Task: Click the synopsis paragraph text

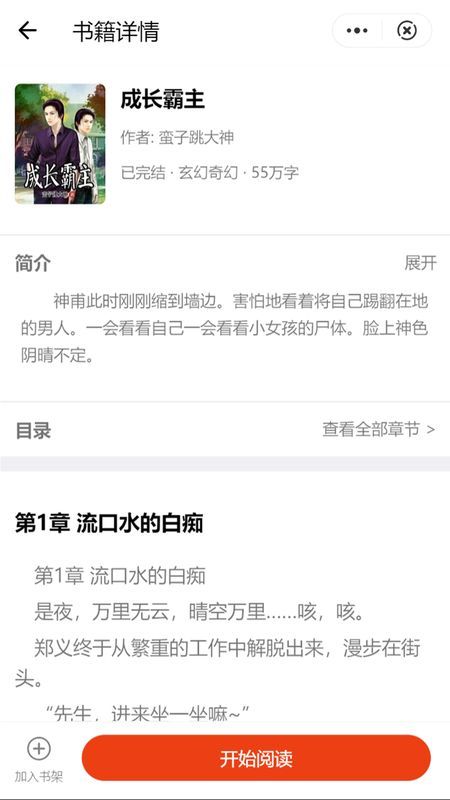Action: click(x=224, y=329)
